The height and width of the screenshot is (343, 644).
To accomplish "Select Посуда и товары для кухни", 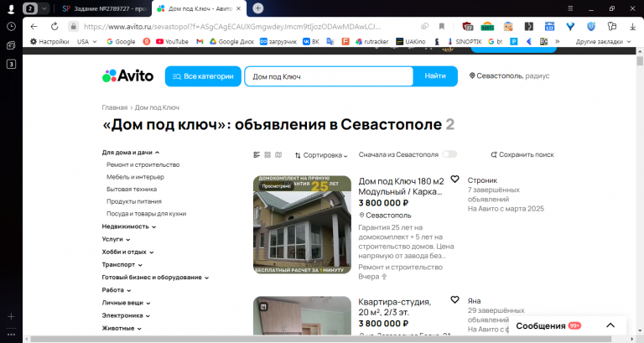I will point(146,214).
